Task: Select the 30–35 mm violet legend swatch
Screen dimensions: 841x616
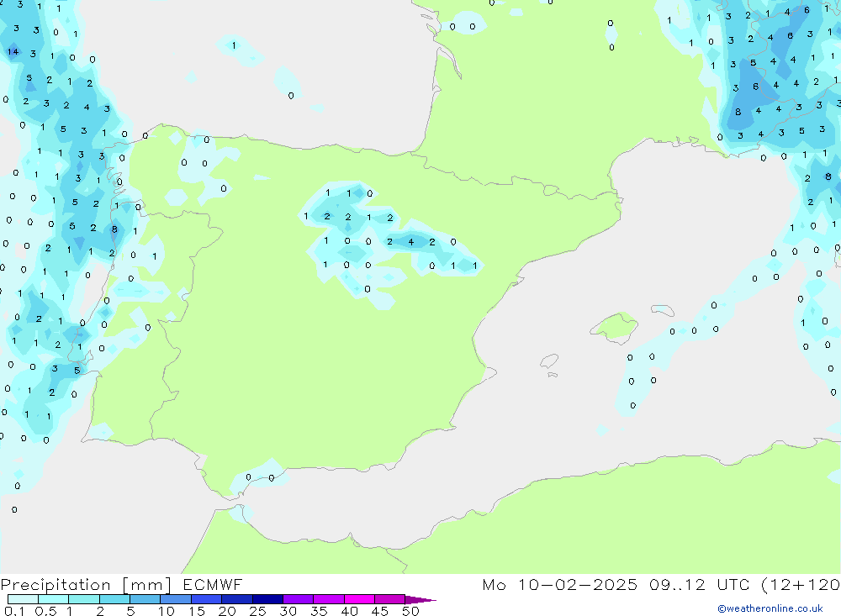Action: point(298,599)
